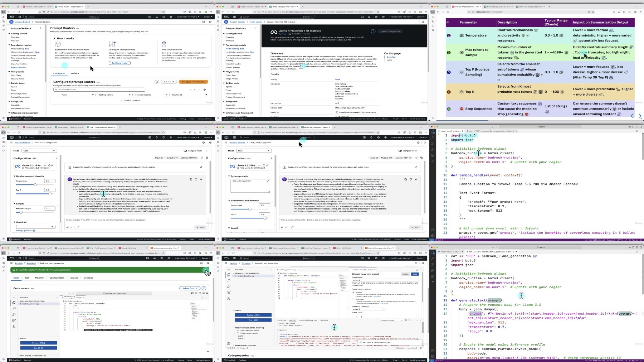
Task: Adjust Response length slider handle
Action: click(21, 212)
